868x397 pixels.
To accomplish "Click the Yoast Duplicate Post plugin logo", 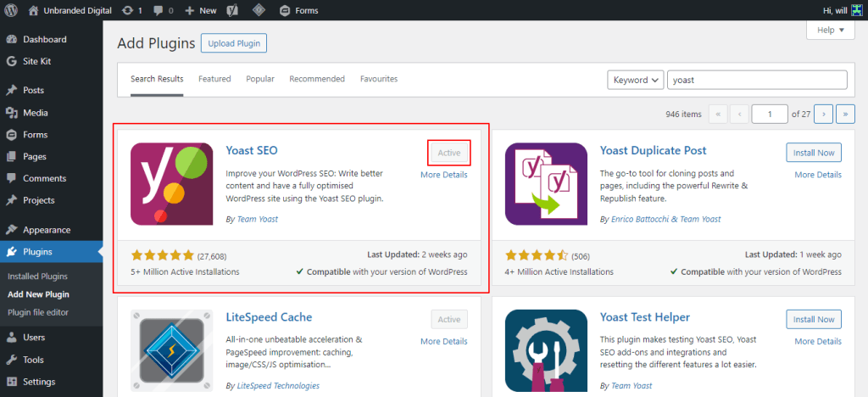I will (x=547, y=184).
